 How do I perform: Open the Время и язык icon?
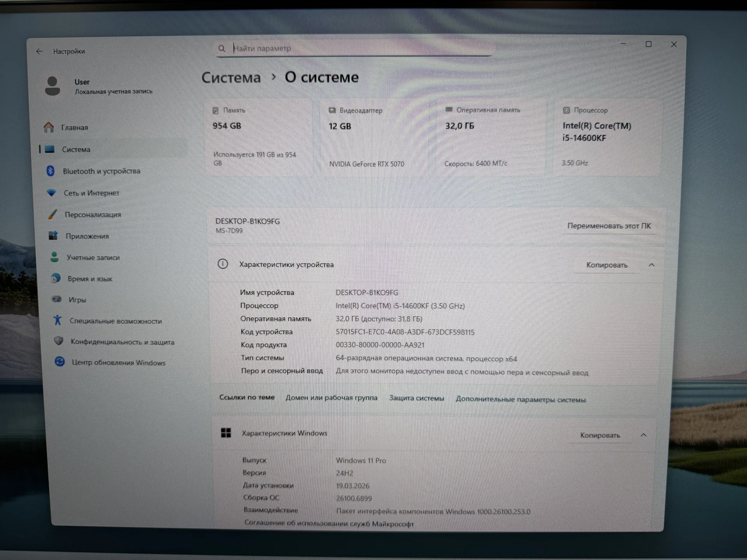56,278
